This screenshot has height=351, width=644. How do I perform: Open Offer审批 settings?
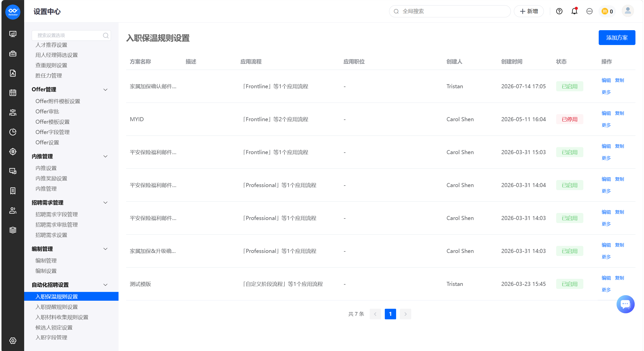click(47, 111)
